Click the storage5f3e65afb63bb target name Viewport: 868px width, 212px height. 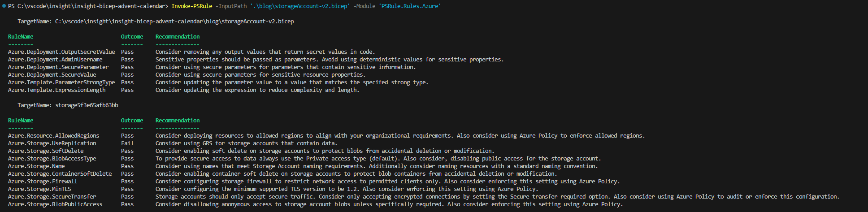pos(87,105)
